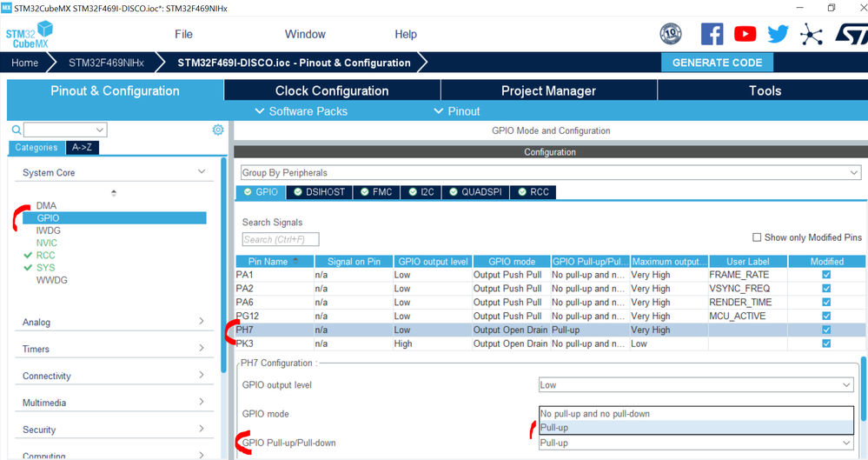This screenshot has width=868, height=460.
Task: Switch to A->Z listing tab
Action: [82, 148]
